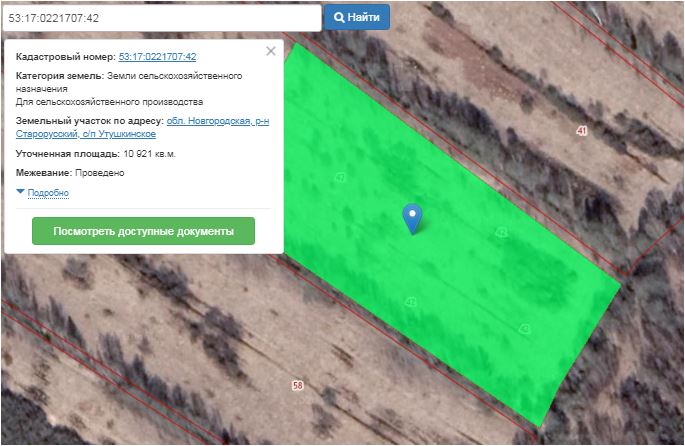Click Для сельскохозяйственного производства text
Viewport: 685px width, 446px height.
(x=109, y=102)
